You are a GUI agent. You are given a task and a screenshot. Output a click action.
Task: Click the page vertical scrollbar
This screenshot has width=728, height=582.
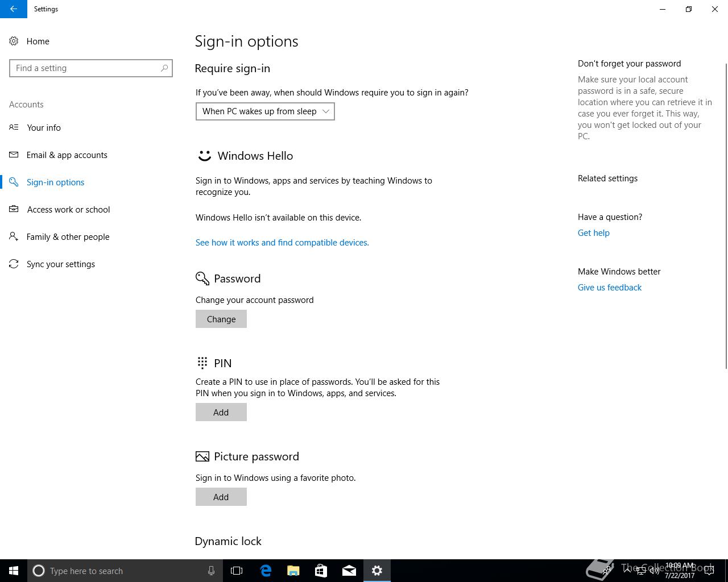pyautogui.click(x=726, y=216)
